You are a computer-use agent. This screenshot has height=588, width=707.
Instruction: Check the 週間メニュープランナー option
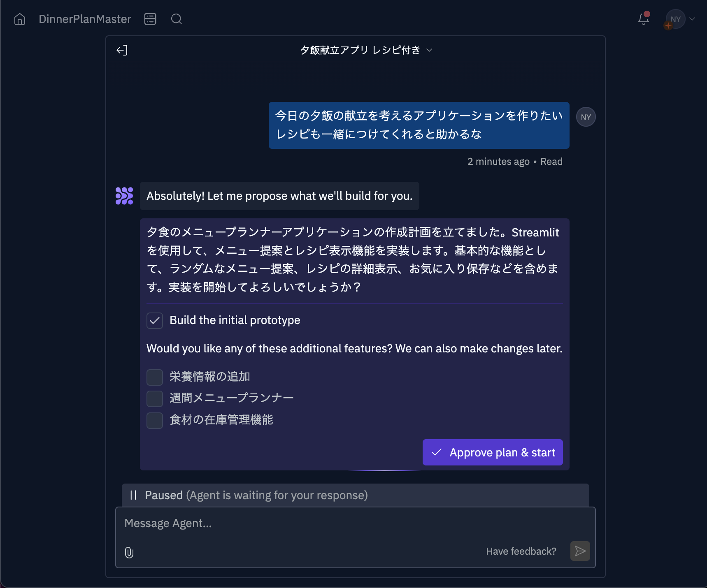pyautogui.click(x=155, y=398)
